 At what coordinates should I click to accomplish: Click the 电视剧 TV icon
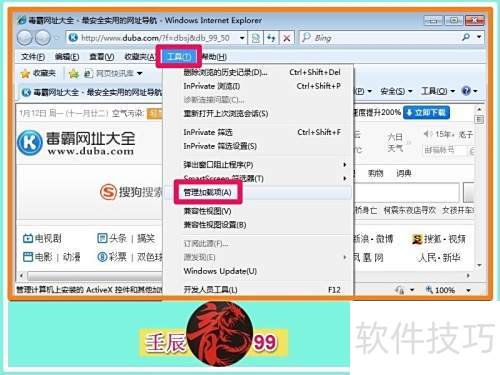click(28, 238)
